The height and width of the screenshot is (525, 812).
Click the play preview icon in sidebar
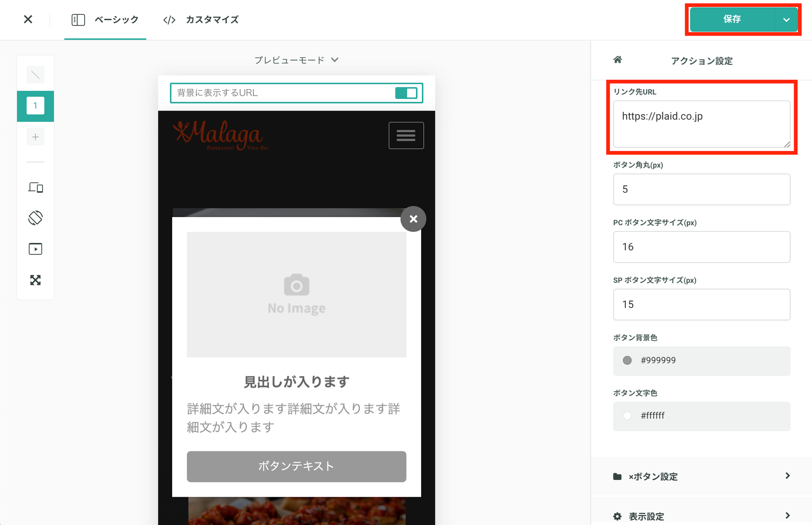(x=36, y=249)
